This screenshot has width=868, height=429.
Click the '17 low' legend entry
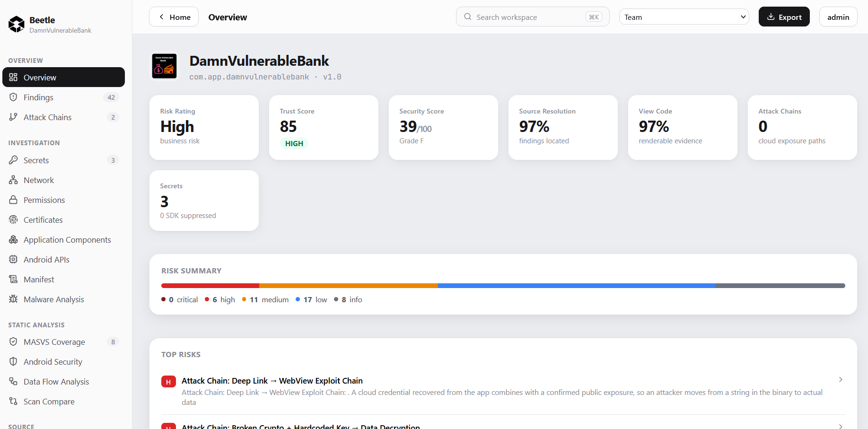(311, 299)
